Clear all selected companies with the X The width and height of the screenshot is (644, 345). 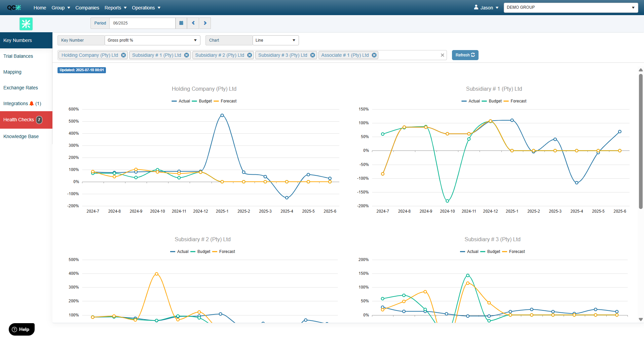click(x=443, y=55)
